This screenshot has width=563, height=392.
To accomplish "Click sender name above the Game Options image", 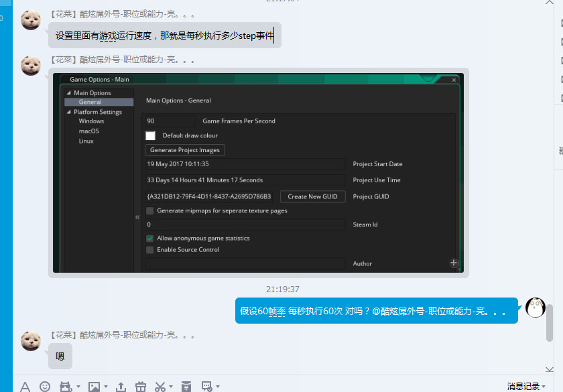I will click(x=121, y=60).
